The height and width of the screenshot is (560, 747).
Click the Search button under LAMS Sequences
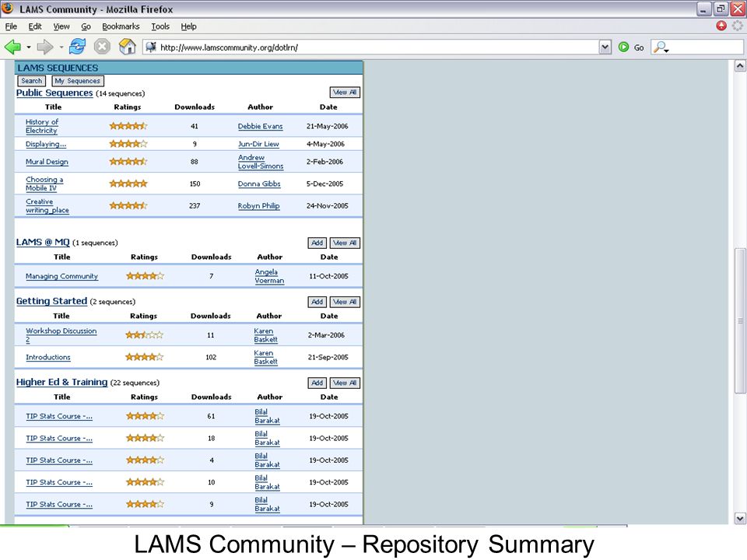coord(31,81)
